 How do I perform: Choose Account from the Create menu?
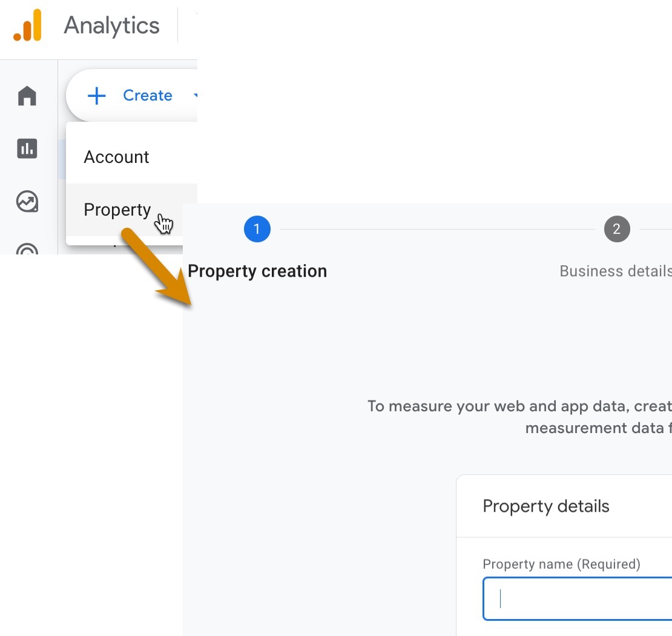coord(131,157)
